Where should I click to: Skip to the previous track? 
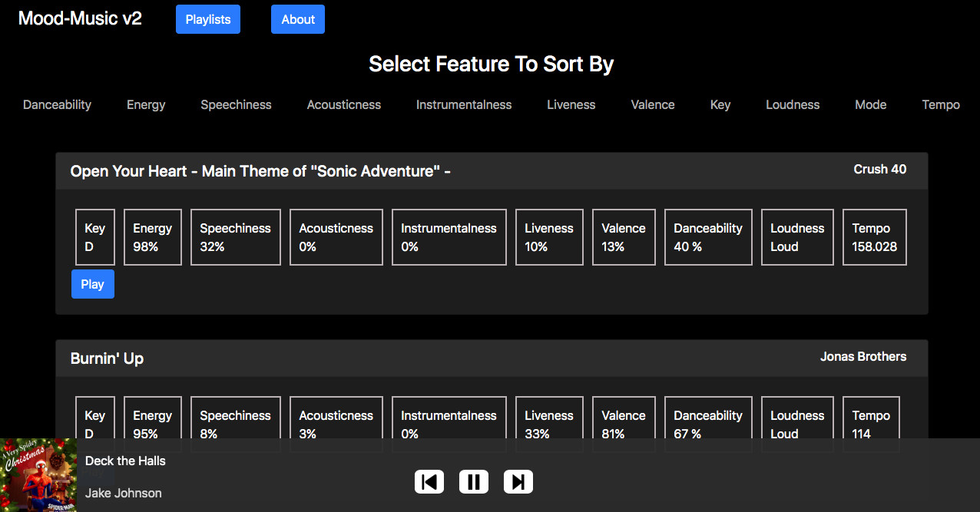point(429,482)
